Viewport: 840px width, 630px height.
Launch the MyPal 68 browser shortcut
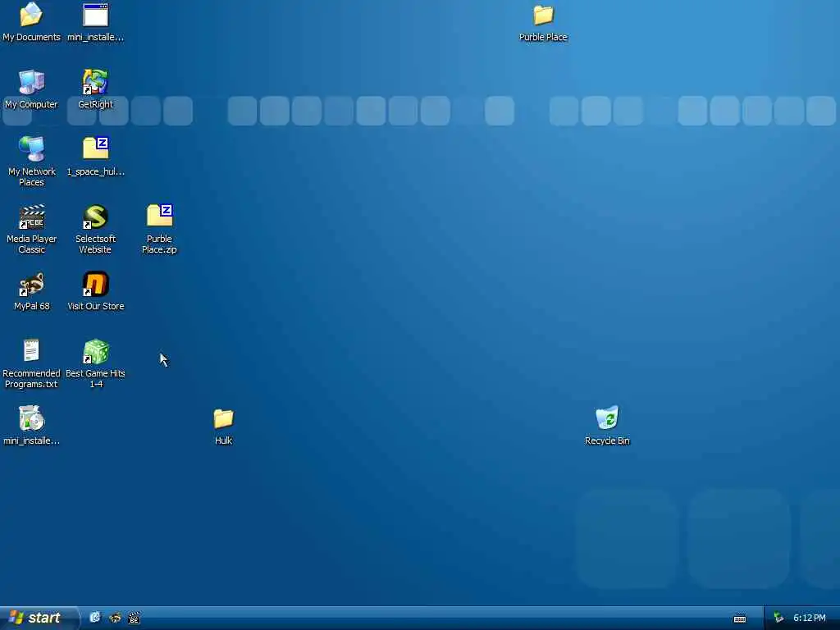[x=31, y=284]
